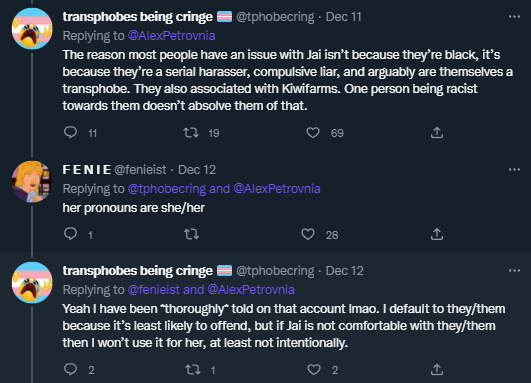The height and width of the screenshot is (383, 531).
Task: Reply to the first tweet about Jai
Action: (x=70, y=132)
